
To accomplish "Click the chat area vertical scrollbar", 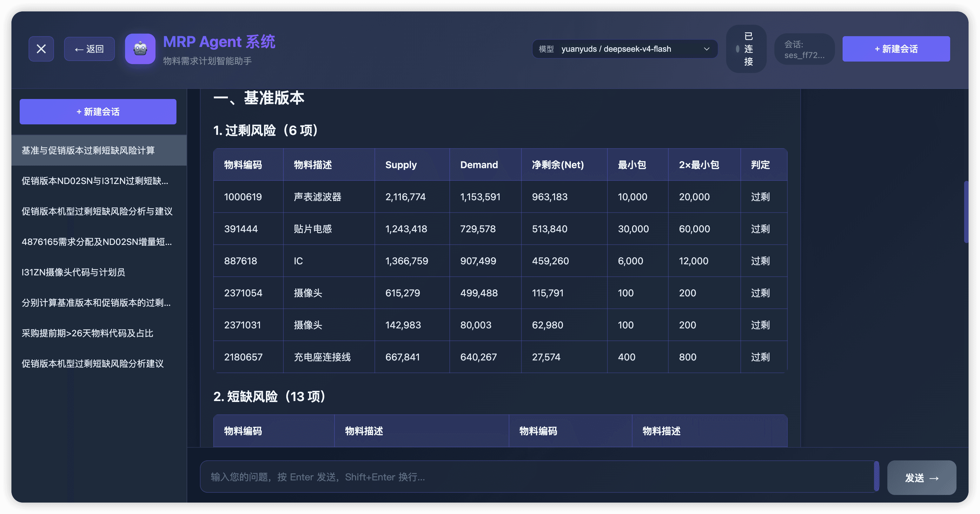I will 966,212.
